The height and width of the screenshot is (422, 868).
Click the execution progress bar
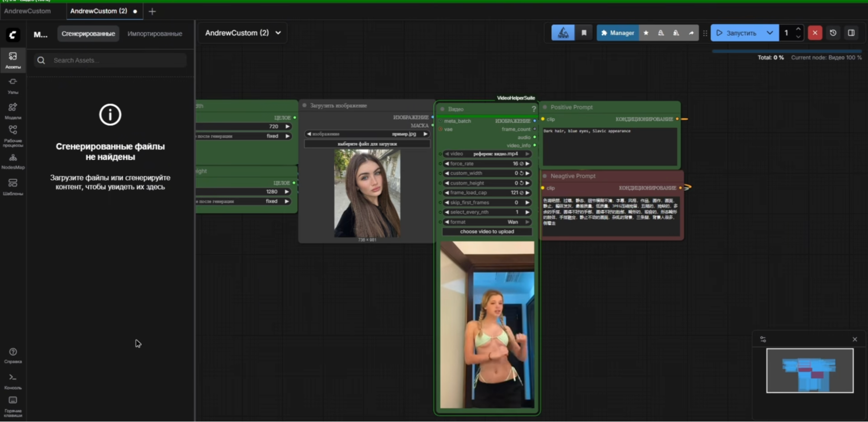coord(787,51)
